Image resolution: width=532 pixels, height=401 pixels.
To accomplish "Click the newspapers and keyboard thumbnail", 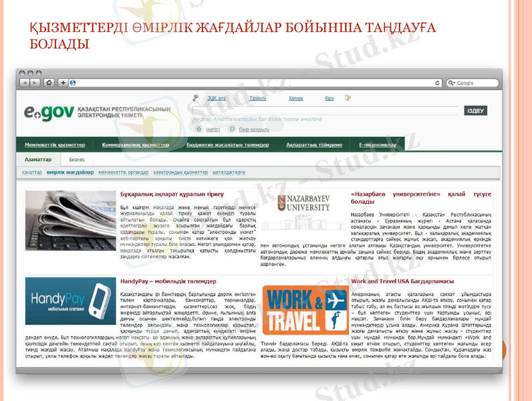I will point(71,221).
